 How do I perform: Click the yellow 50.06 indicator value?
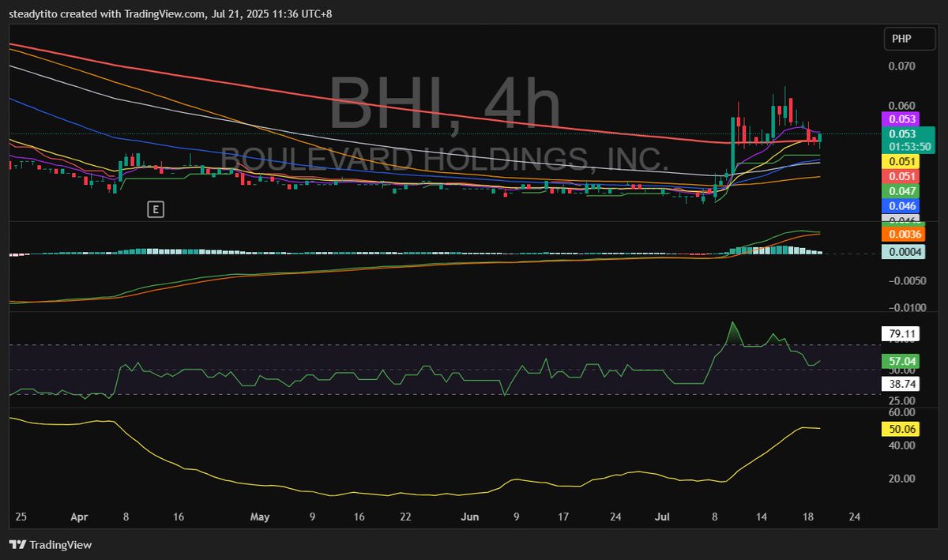899,429
